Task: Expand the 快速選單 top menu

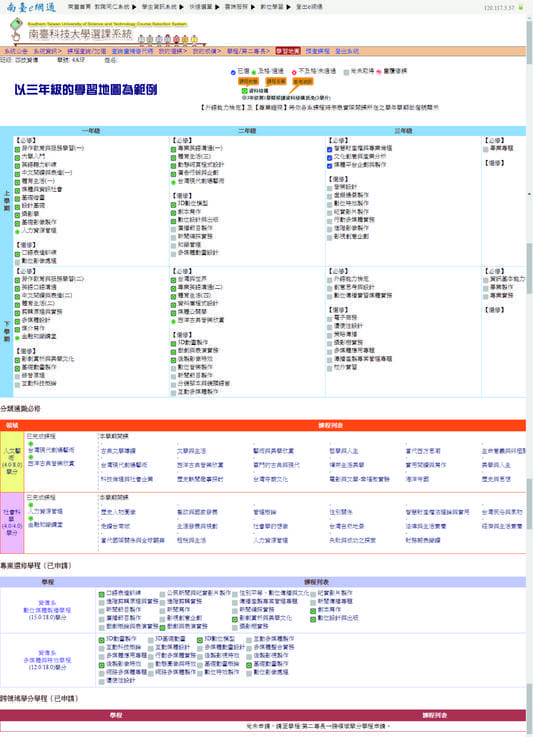Action: [204, 7]
